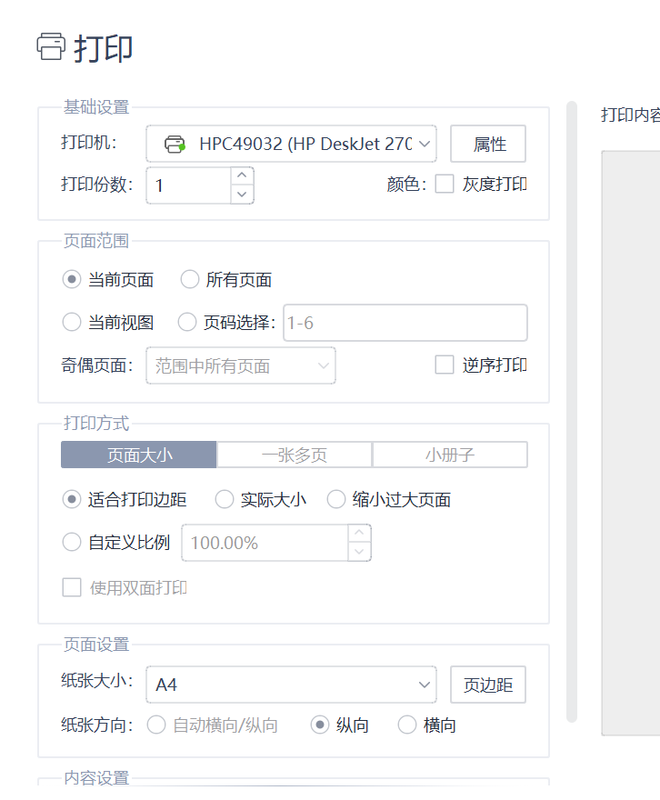Enable the 灰度打印 grayscale checkbox
This screenshot has height=800, width=660.
tap(445, 184)
